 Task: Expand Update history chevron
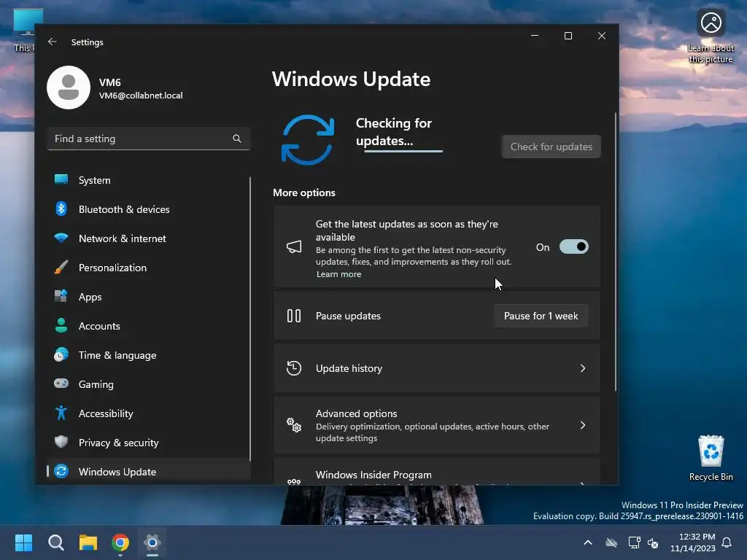(x=582, y=368)
